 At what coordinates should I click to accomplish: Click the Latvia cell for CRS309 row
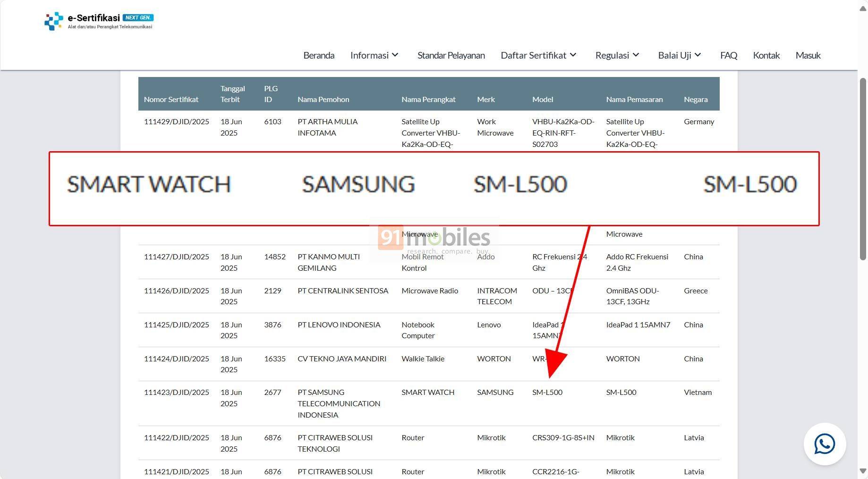pyautogui.click(x=694, y=437)
